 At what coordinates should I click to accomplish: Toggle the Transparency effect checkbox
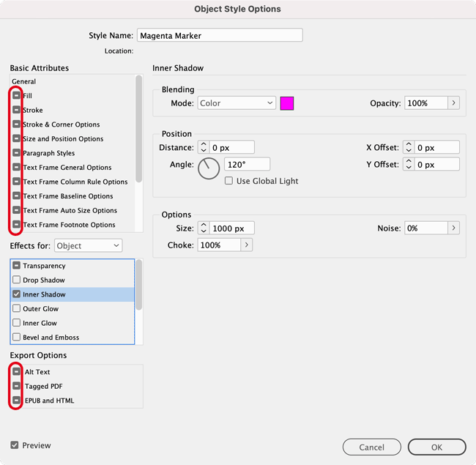(x=16, y=266)
